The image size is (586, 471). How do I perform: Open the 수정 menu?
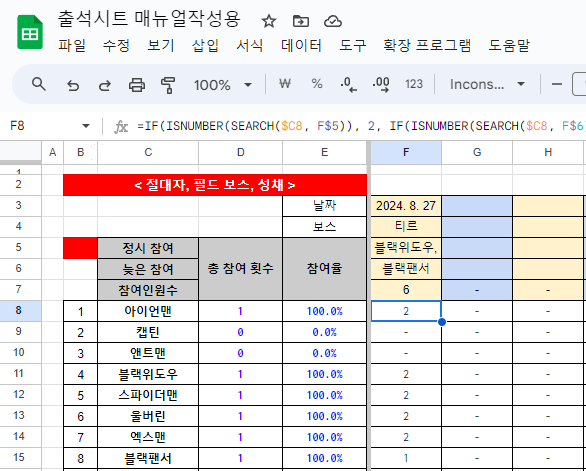(x=116, y=46)
